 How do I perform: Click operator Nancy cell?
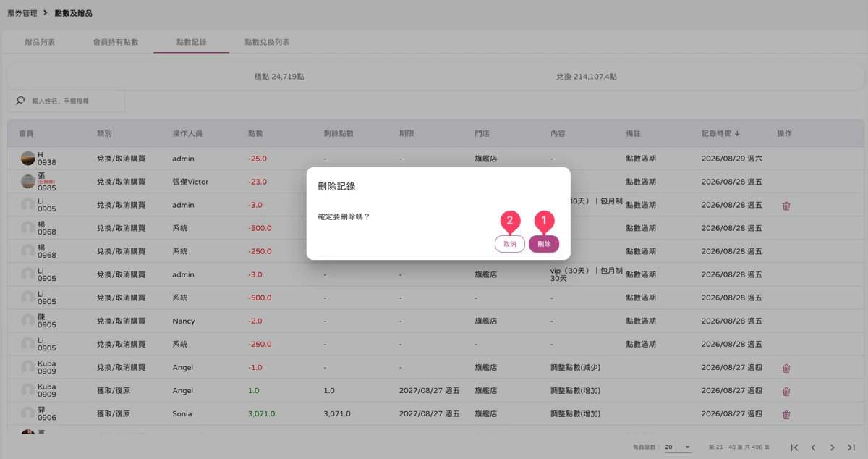pos(184,321)
